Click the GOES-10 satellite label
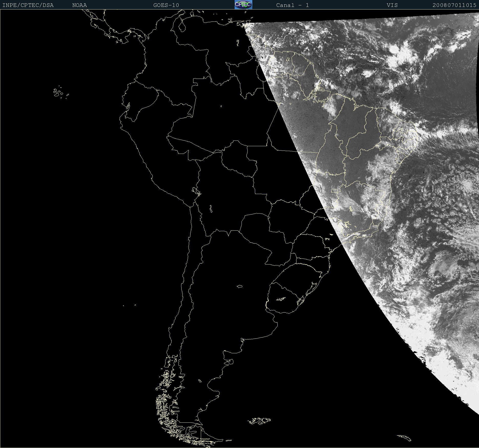Viewport: 479px width, 448px height. tap(166, 5)
